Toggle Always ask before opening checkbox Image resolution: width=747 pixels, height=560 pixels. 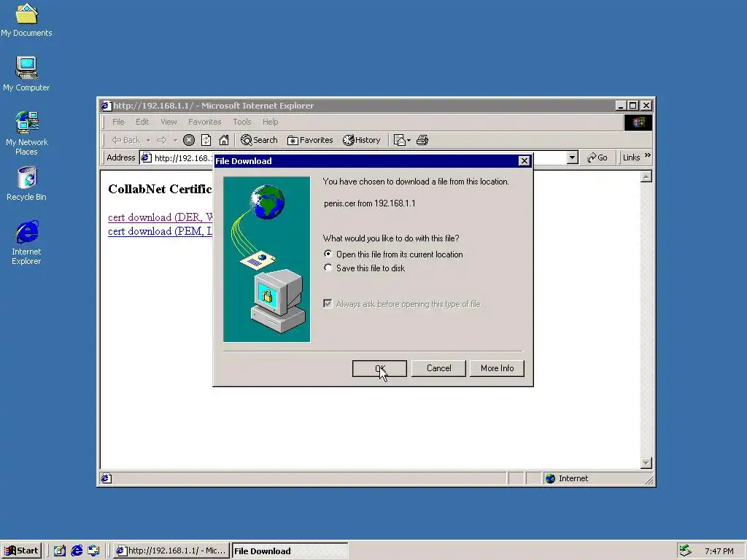point(328,304)
